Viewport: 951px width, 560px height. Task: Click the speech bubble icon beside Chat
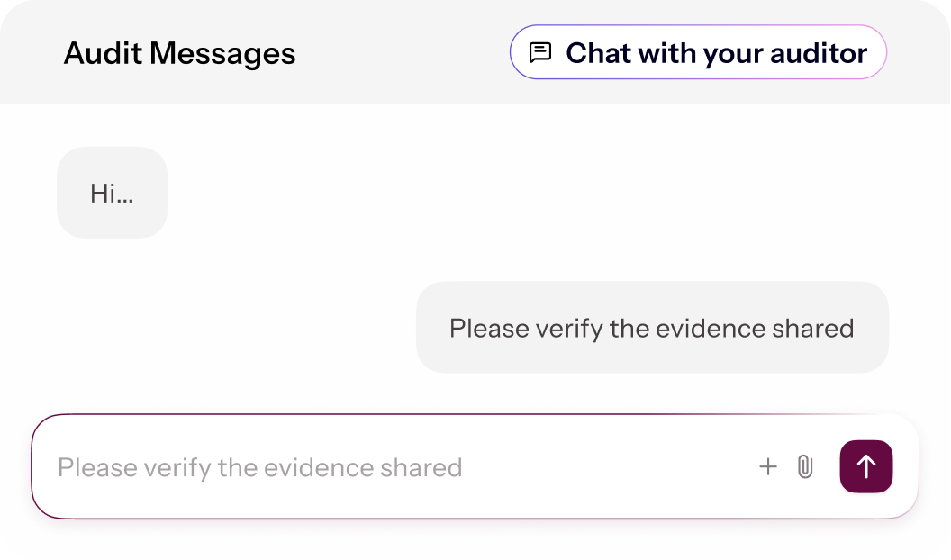click(540, 53)
